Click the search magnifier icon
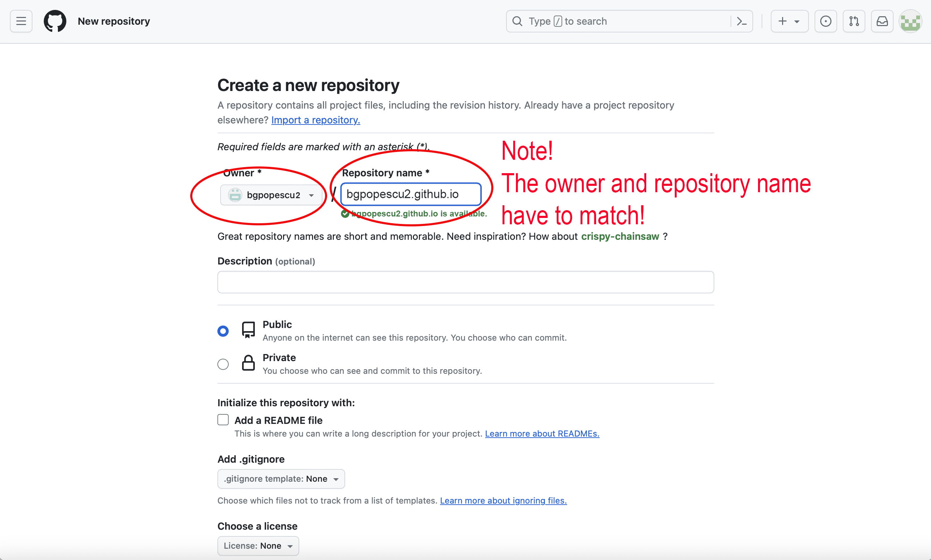 (x=517, y=21)
